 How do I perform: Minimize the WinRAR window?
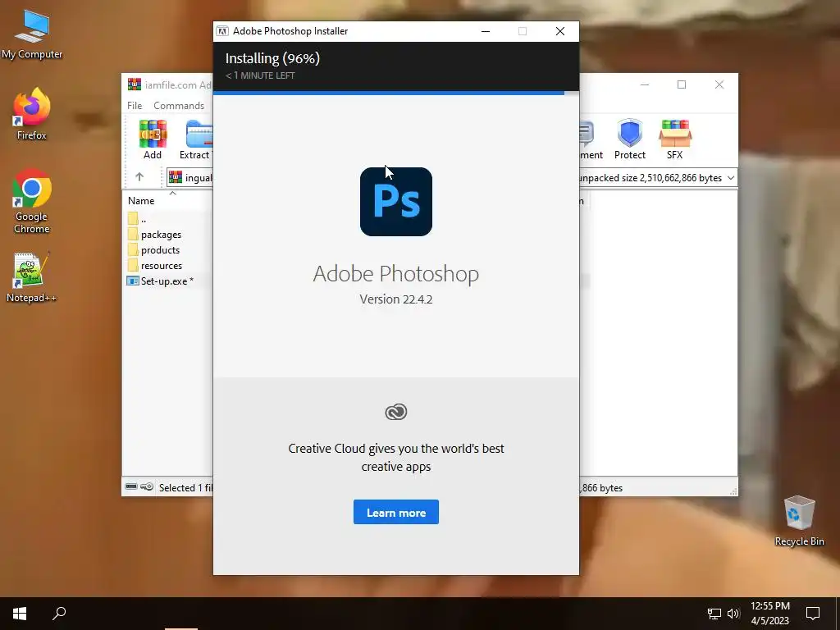pyautogui.click(x=645, y=84)
